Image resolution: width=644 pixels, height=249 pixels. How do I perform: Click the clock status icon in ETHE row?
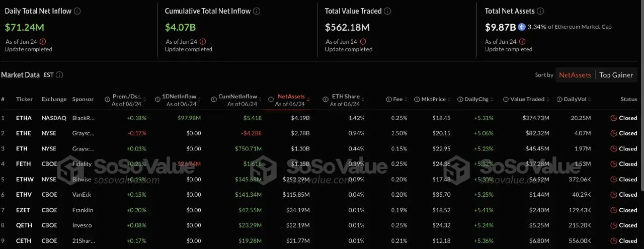point(613,133)
